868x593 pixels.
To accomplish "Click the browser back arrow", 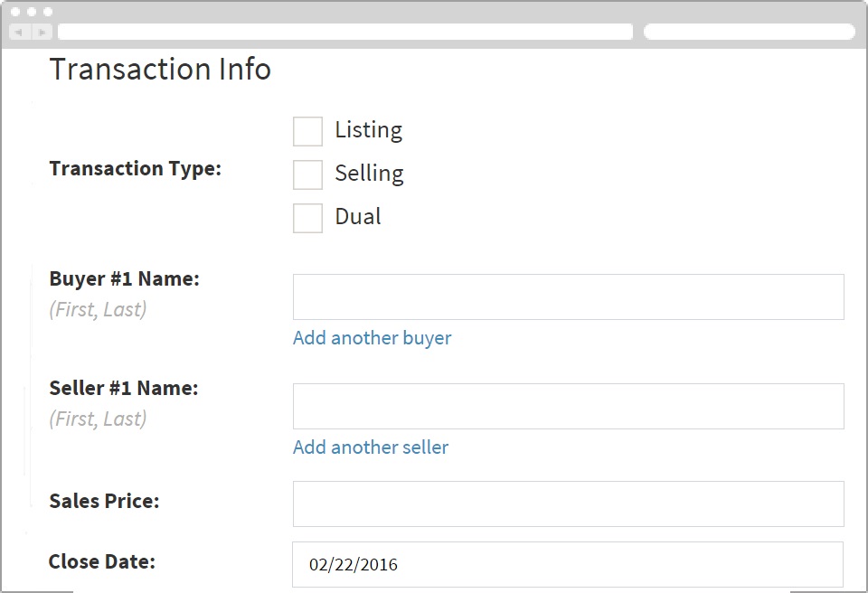I will point(18,31).
